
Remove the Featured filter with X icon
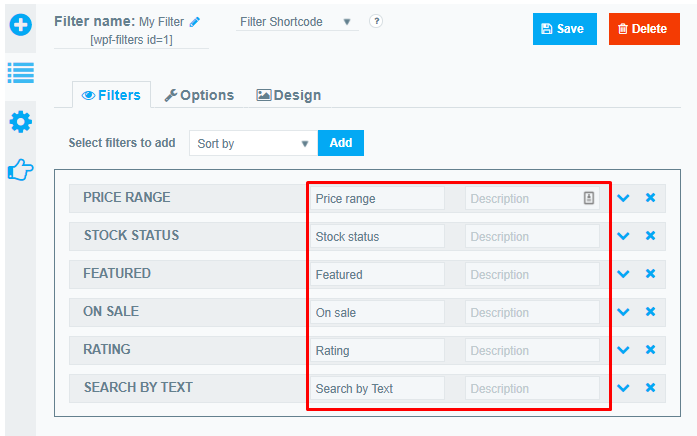[x=650, y=274]
